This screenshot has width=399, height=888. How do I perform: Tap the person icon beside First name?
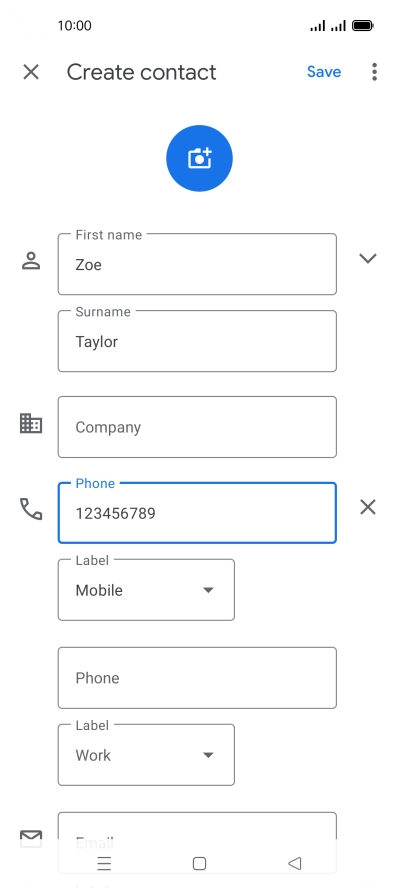[31, 261]
